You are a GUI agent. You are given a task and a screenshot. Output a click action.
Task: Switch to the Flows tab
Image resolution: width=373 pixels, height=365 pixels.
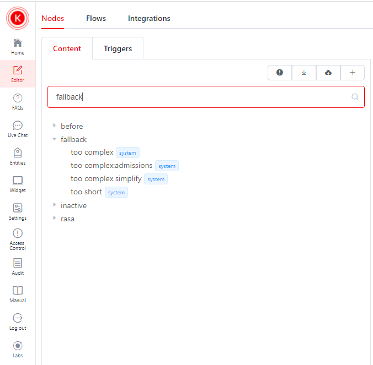pos(96,18)
